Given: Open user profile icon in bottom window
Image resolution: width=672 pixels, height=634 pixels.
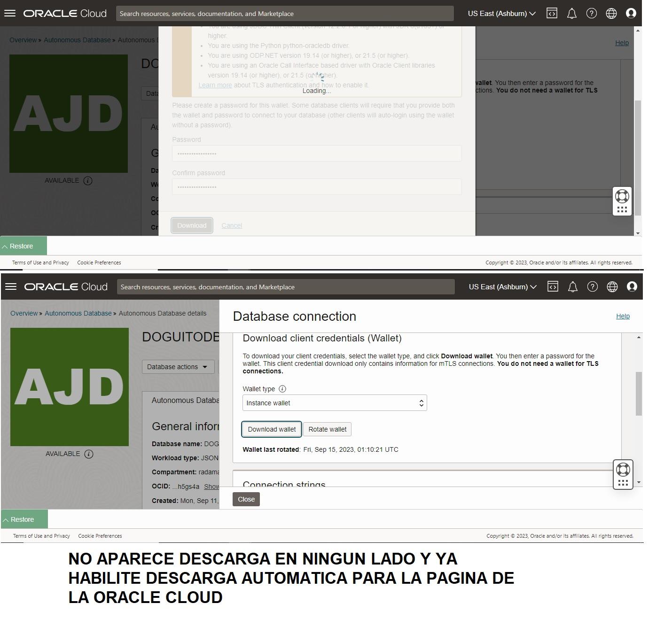Looking at the screenshot, I should click(x=632, y=286).
